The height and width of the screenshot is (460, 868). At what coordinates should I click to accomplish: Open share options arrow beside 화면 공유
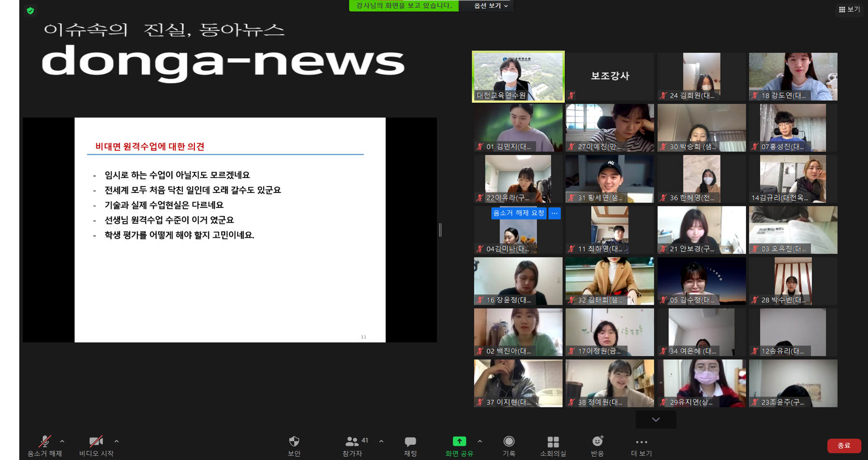pos(480,441)
